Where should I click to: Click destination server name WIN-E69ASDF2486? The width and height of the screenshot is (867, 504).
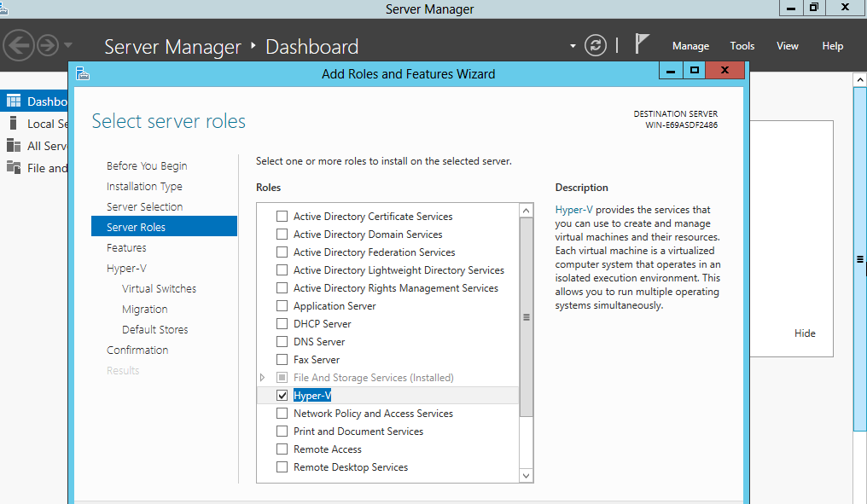pos(681,125)
